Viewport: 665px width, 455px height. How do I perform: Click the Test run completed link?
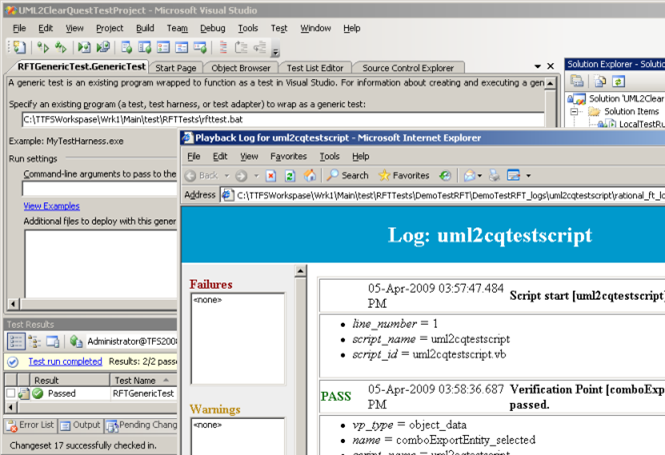click(65, 361)
